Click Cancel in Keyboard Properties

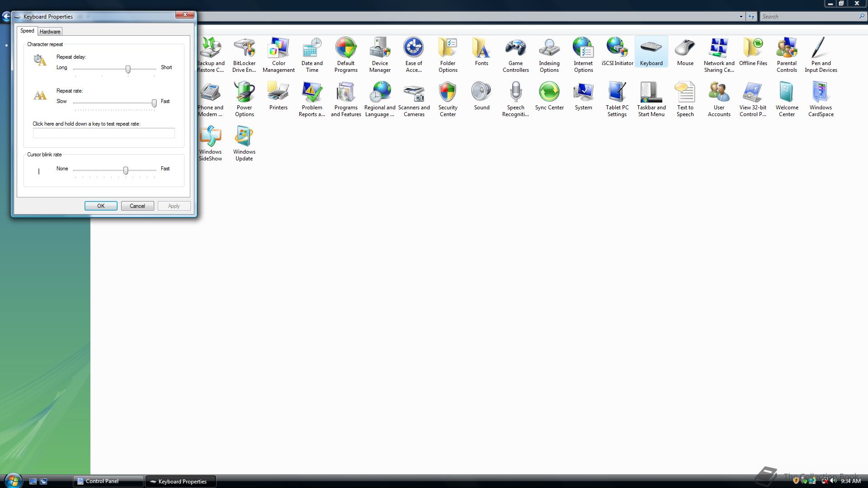coord(137,206)
